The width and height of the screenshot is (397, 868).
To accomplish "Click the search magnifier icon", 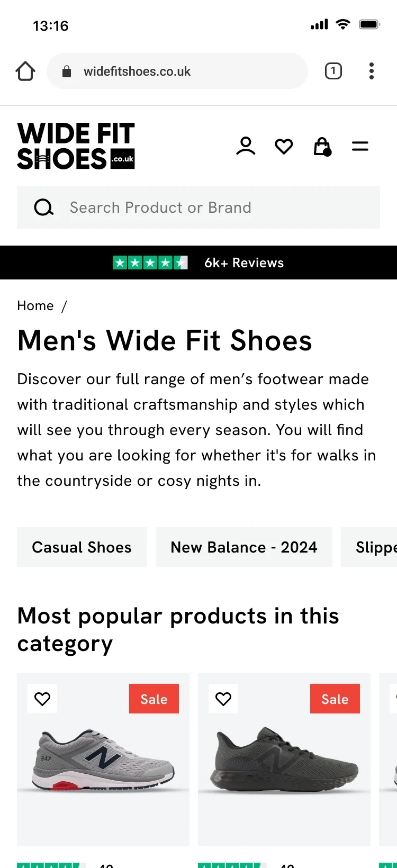I will [44, 207].
